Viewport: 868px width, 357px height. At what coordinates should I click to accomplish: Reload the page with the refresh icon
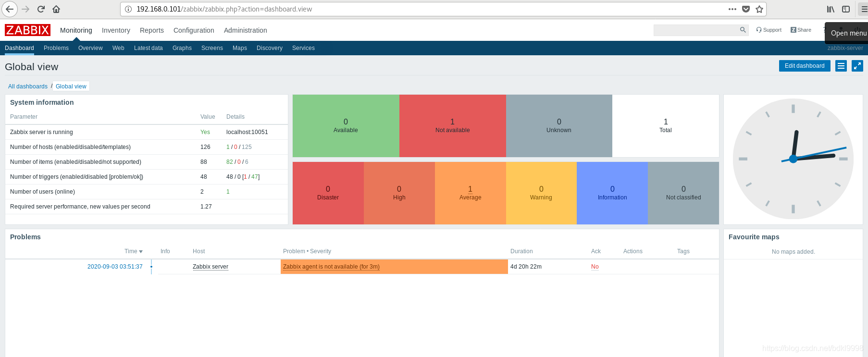(x=41, y=9)
